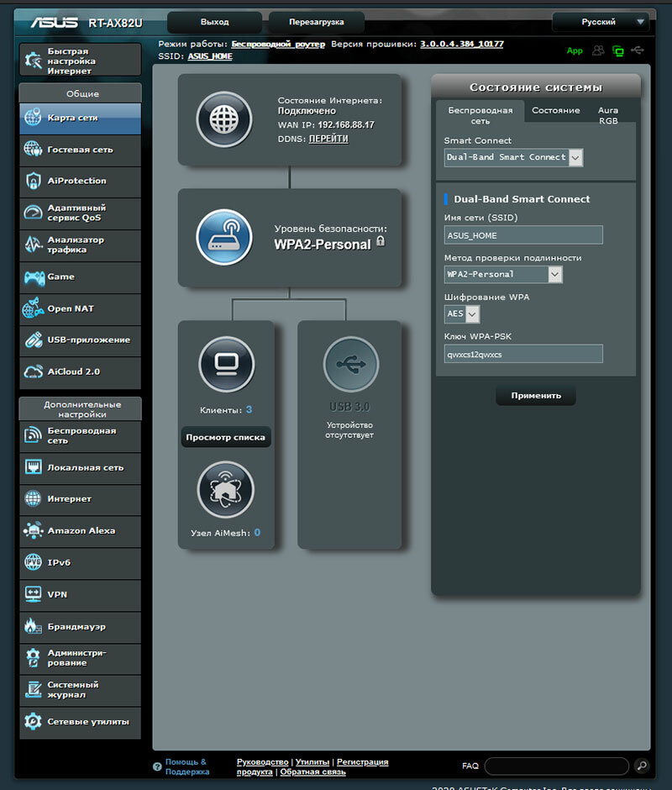672x790 pixels.
Task: Click the Clients monitor icon
Action: point(226,364)
